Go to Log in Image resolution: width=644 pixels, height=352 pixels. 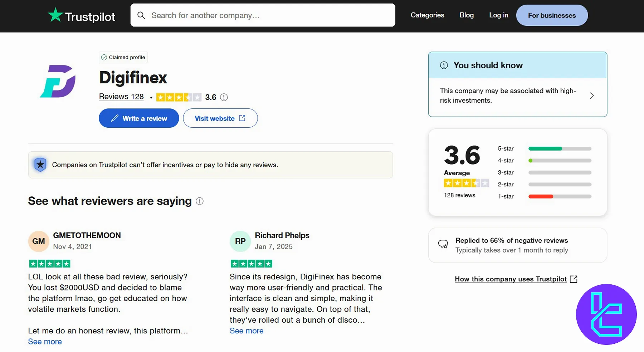click(x=498, y=15)
